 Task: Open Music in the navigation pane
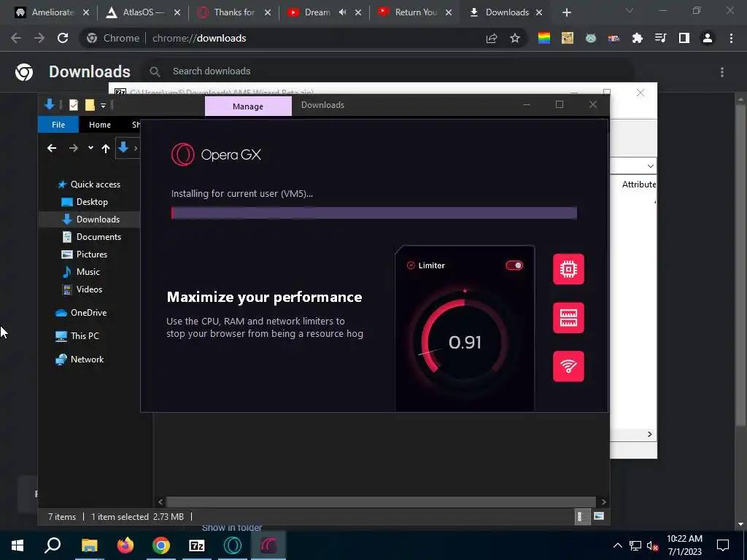(88, 272)
